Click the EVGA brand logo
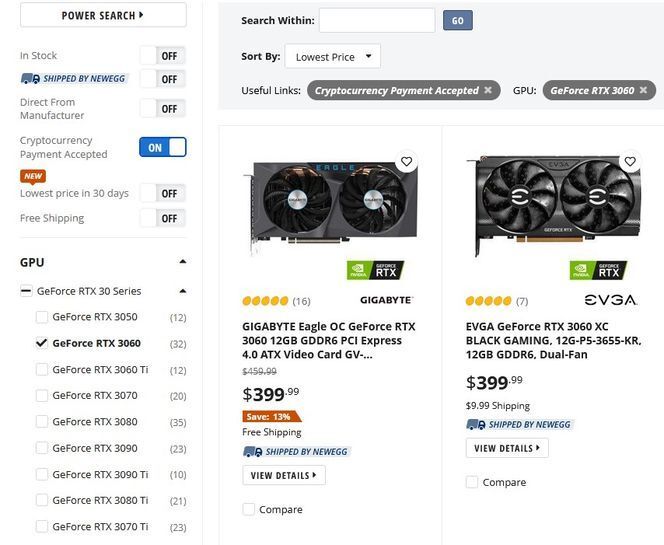Viewport: 664px width, 545px height. [x=610, y=300]
